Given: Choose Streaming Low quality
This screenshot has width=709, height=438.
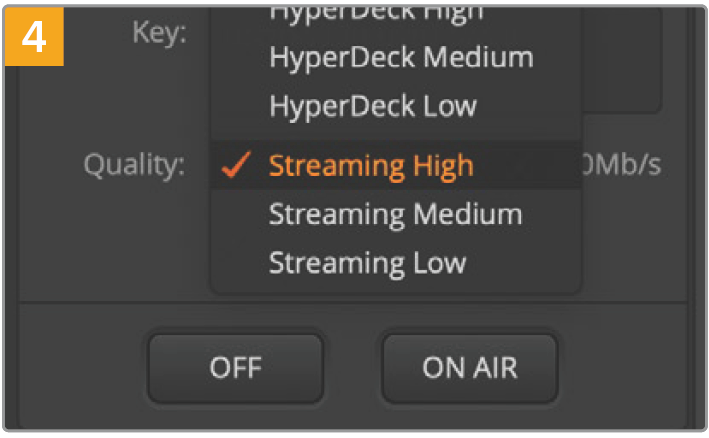Looking at the screenshot, I should (x=367, y=263).
